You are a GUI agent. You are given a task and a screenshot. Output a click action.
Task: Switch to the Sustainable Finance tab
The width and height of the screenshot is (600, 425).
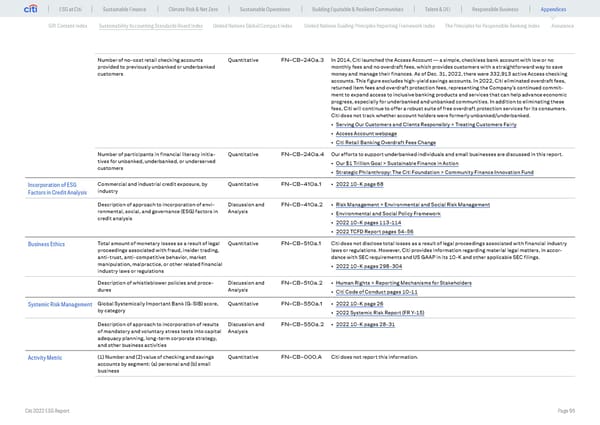click(x=115, y=10)
